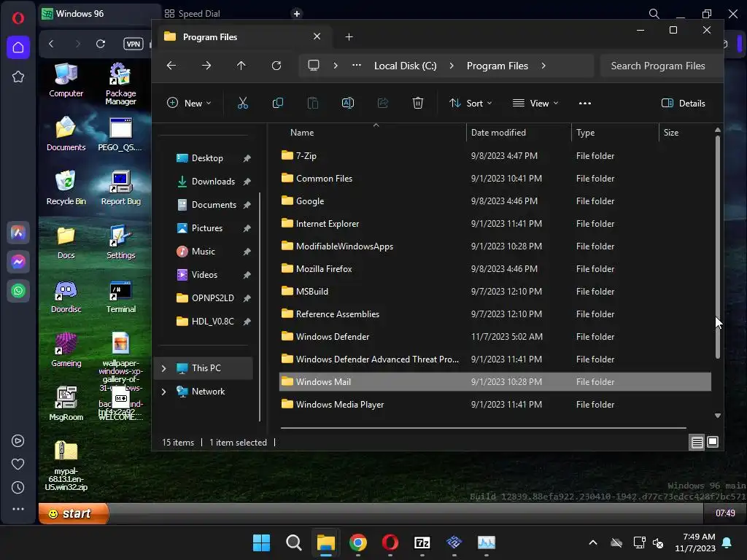Image resolution: width=747 pixels, height=560 pixels.
Task: Open the Sort dropdown menu
Action: click(471, 104)
